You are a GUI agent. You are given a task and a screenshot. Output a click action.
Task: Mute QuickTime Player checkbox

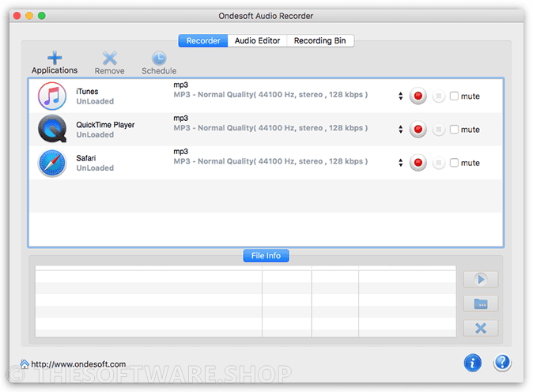click(x=454, y=130)
